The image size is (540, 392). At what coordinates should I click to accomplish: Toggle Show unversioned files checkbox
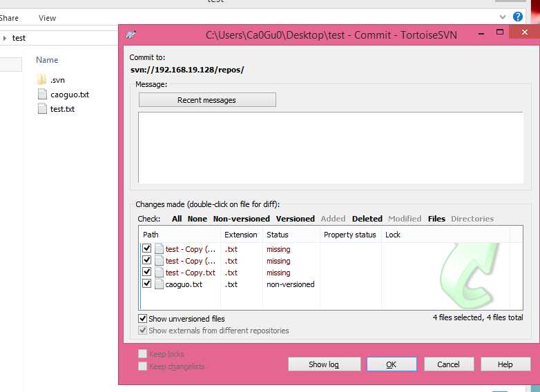point(142,318)
